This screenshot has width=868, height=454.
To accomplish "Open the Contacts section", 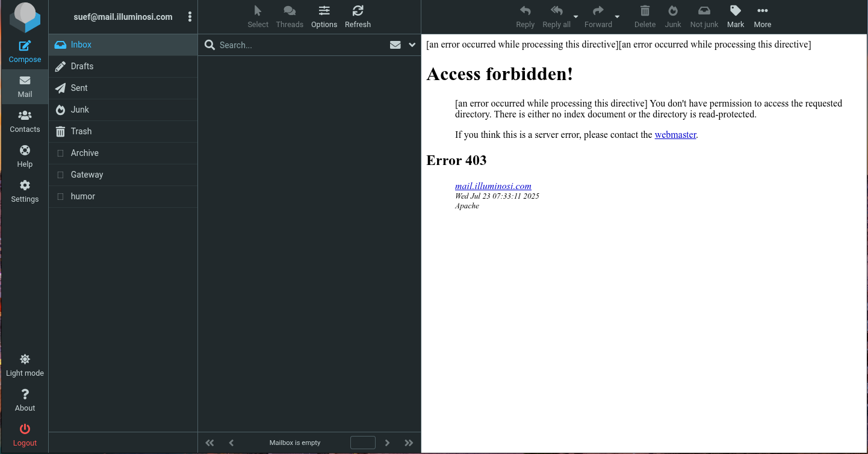I will (x=25, y=122).
